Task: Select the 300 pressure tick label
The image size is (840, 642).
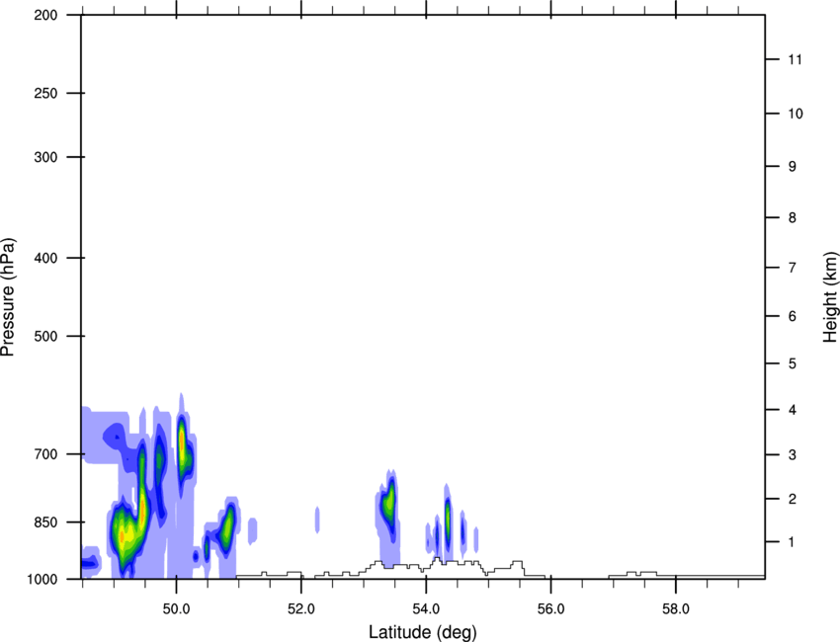Action: point(45,157)
